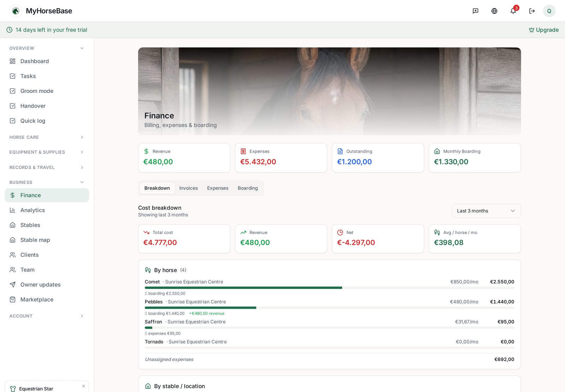Viewport: 565px width, 392px height.
Task: Click the Expenses receipt icon
Action: pyautogui.click(x=243, y=151)
